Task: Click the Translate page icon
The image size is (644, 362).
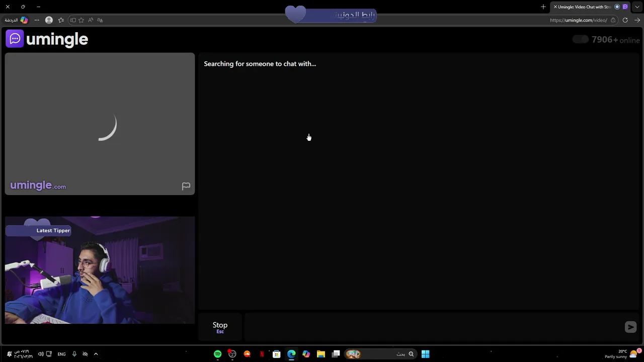Action: 100,20
